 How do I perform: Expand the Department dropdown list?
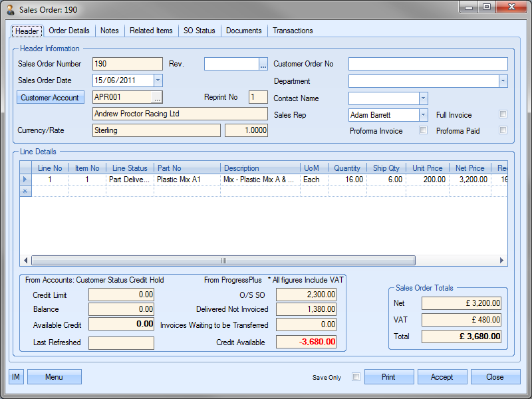(503, 81)
